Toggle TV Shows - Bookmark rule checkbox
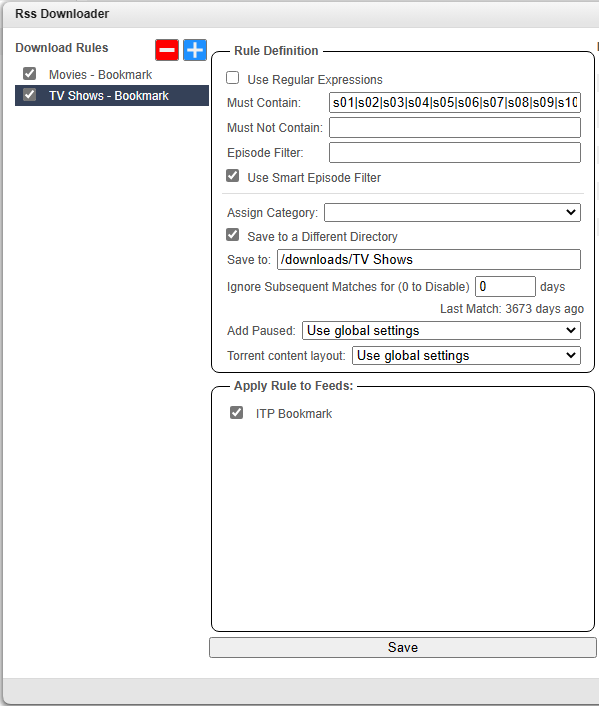Screen dimensions: 599x706 pyautogui.click(x=30, y=95)
